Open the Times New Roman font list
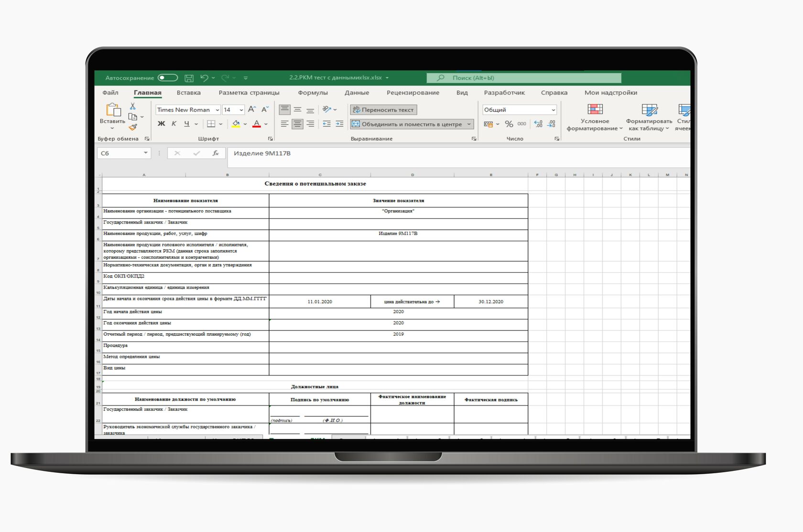Viewport: 803px width, 532px height. click(x=217, y=110)
